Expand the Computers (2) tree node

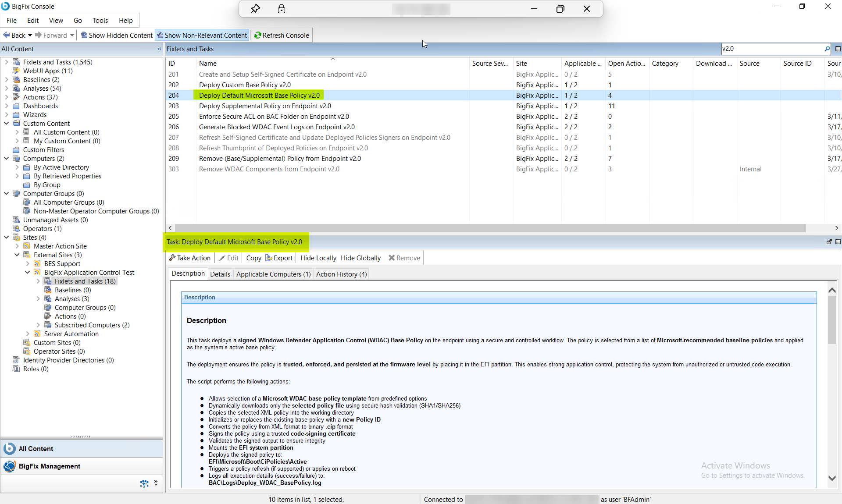(x=6, y=158)
